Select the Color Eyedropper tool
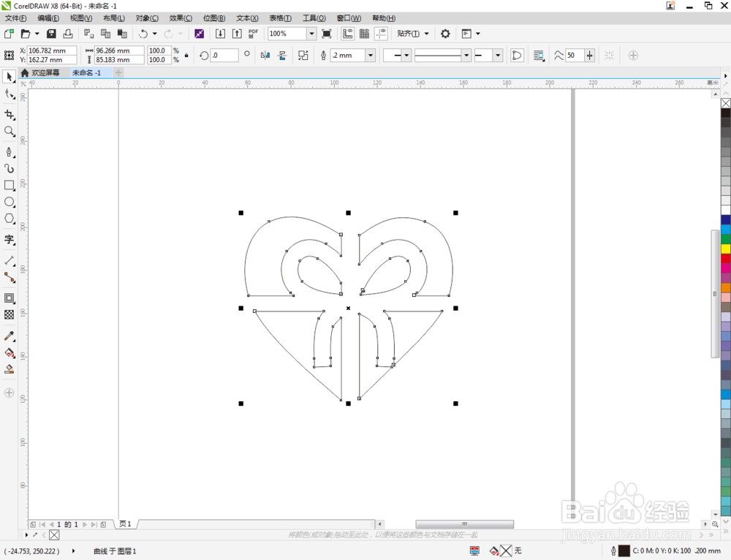This screenshot has height=560, width=731. (9, 336)
